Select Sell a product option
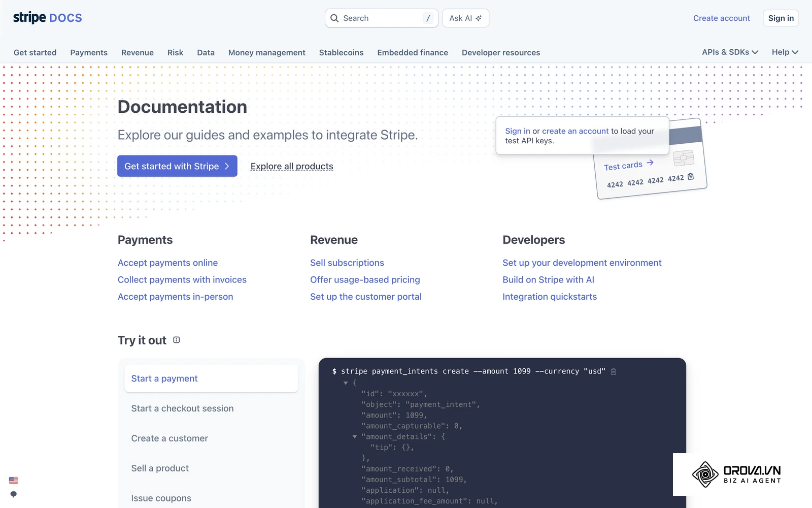The height and width of the screenshot is (508, 812). pos(211,468)
